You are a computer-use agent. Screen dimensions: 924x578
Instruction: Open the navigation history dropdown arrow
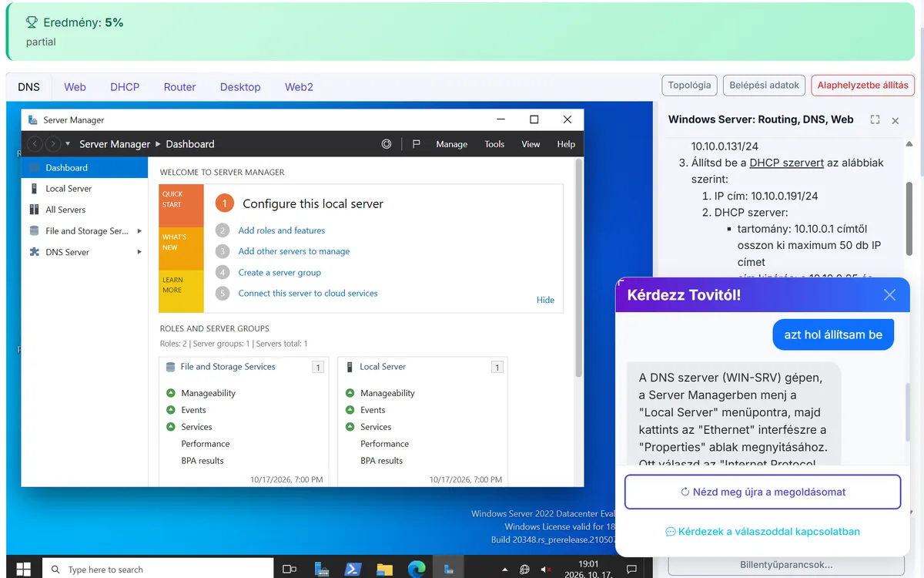coord(68,144)
